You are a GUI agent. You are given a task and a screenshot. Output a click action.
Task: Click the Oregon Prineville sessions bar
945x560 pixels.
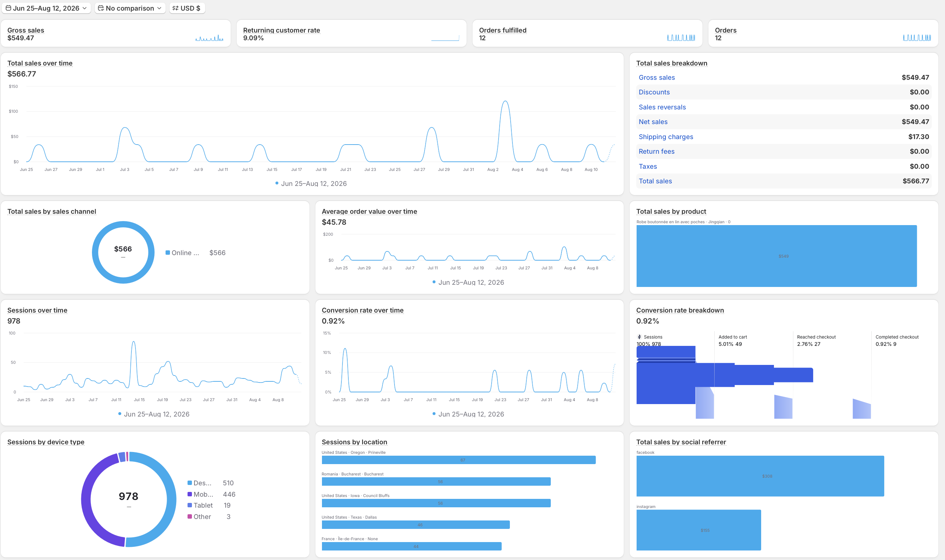458,460
